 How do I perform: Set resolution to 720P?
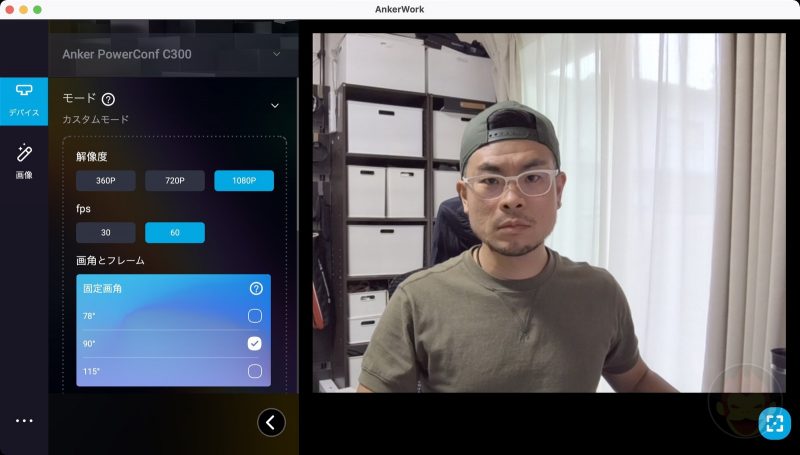coord(175,181)
